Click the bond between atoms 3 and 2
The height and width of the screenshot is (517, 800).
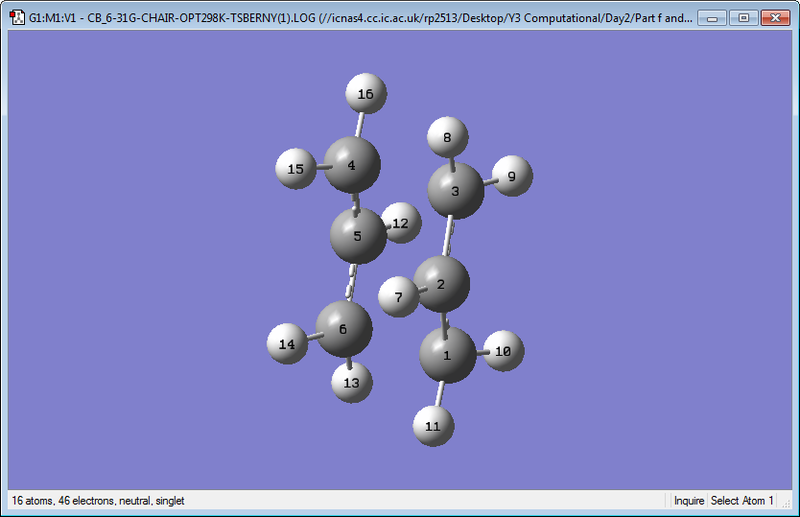[448, 236]
